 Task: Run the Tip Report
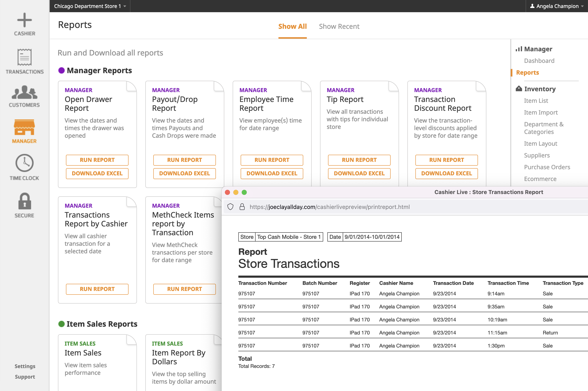tap(359, 160)
